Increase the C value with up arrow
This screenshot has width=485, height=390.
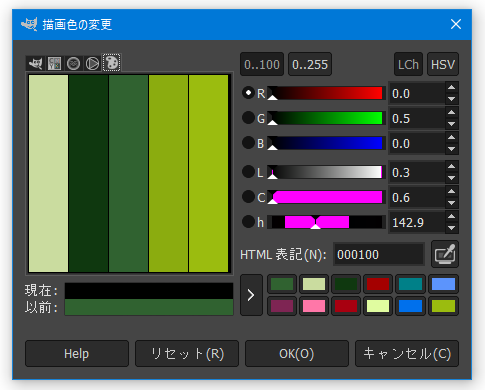point(452,192)
